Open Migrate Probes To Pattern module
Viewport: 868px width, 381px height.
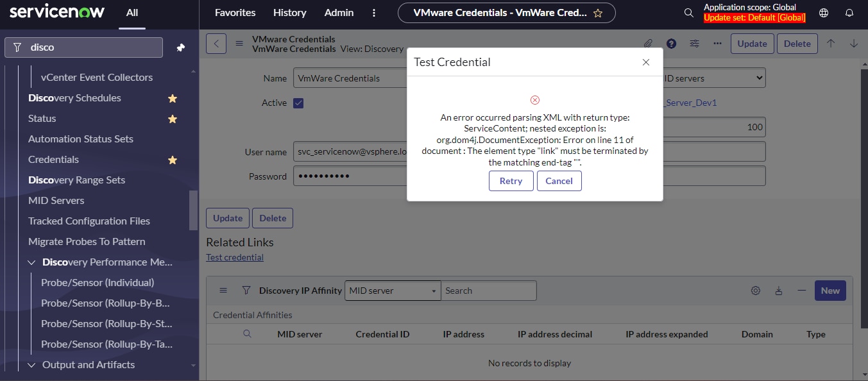[x=87, y=242]
